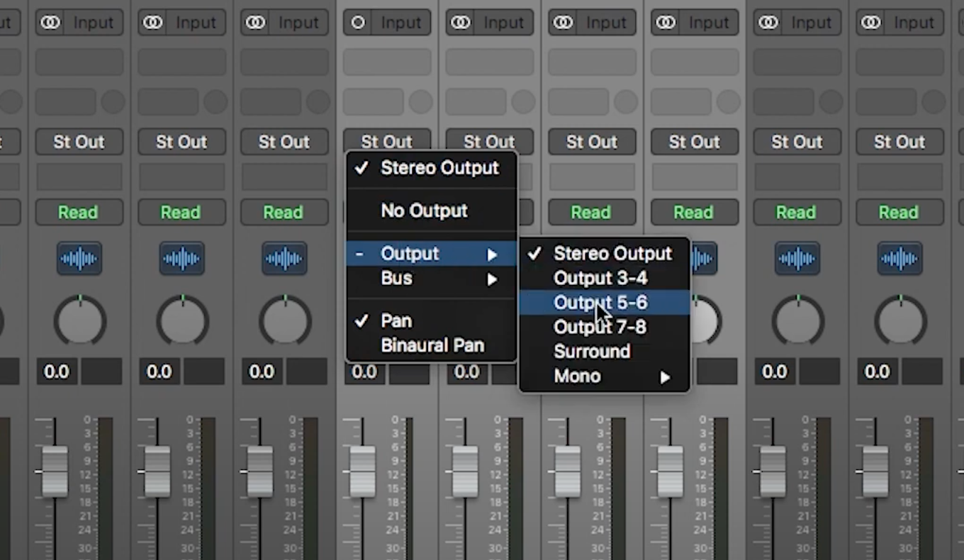Click the blue waveform track icon on first channel
The height and width of the screenshot is (560, 964).
coord(79,258)
